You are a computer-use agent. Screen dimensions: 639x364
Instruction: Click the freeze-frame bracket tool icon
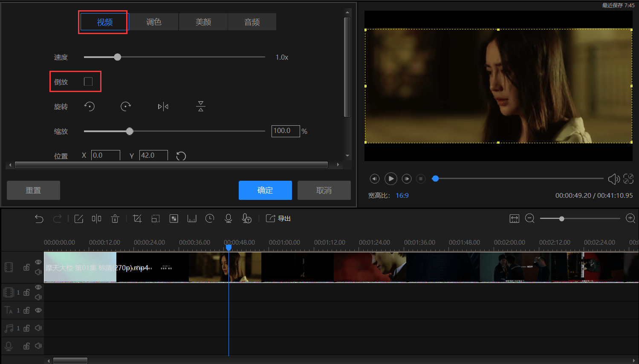[192, 219]
